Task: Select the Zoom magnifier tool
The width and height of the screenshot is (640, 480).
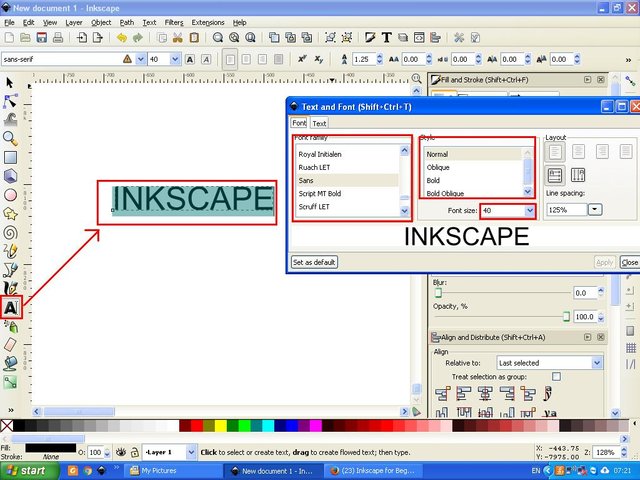Action: click(10, 139)
